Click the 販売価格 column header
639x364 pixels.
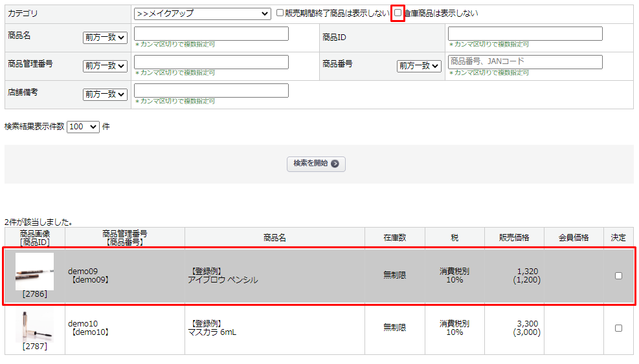click(514, 237)
